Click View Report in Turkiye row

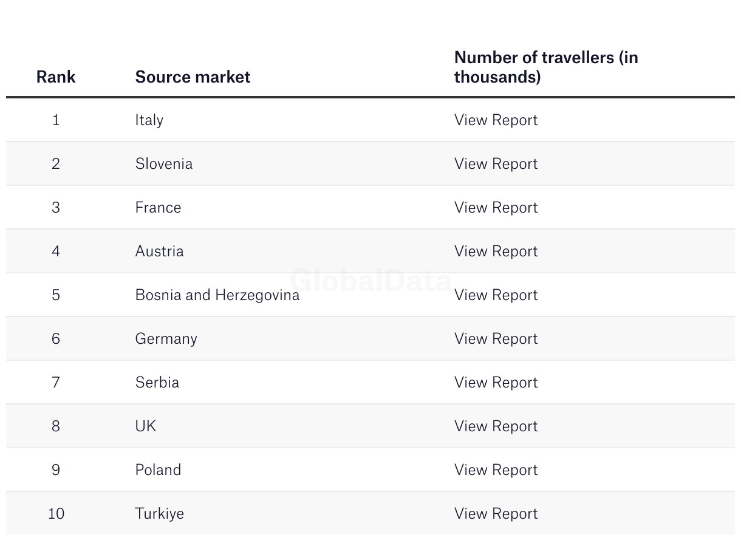[x=496, y=514]
